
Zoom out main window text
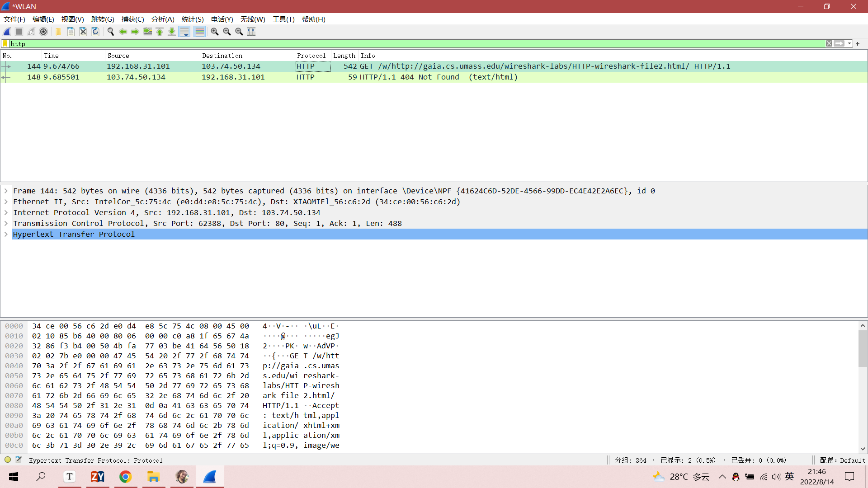pyautogui.click(x=227, y=32)
